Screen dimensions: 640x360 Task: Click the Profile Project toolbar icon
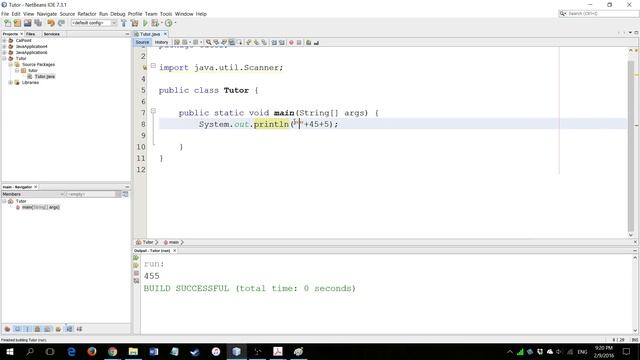pyautogui.click(x=169, y=23)
